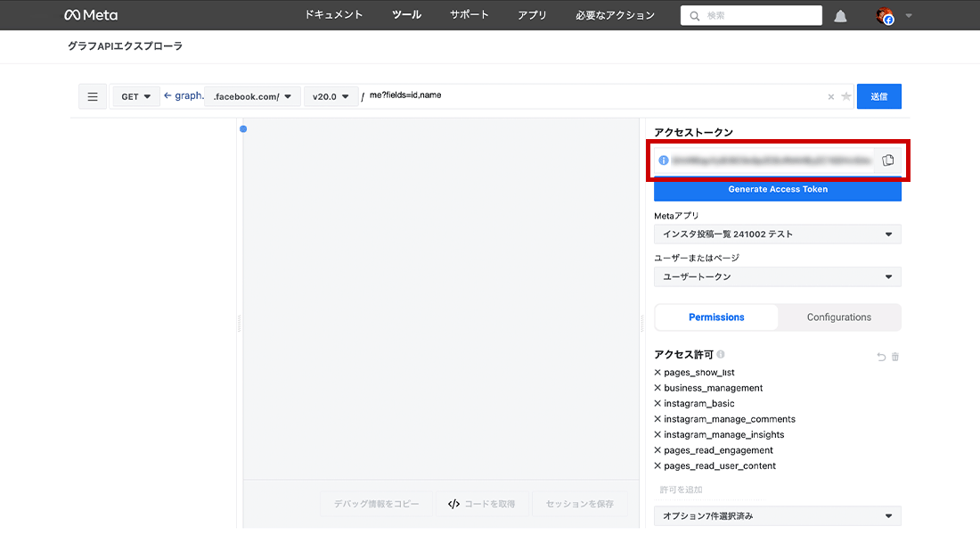Image resolution: width=980 pixels, height=535 pixels.
Task: Open the profile avatar menu
Action: (885, 16)
